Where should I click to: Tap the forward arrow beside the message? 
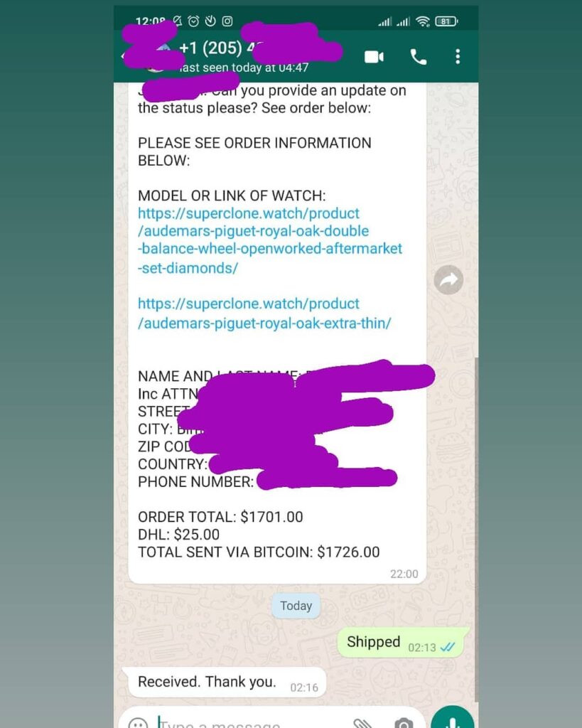coord(448,279)
